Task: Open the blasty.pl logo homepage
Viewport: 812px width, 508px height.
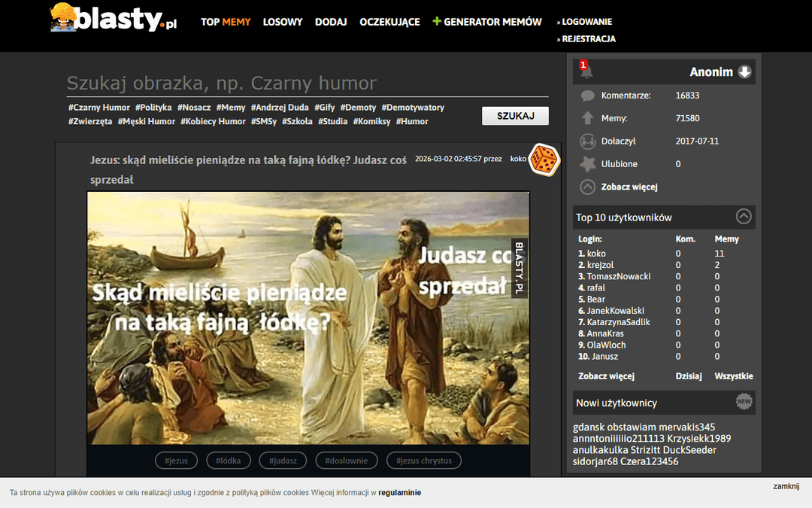Action: point(114,18)
